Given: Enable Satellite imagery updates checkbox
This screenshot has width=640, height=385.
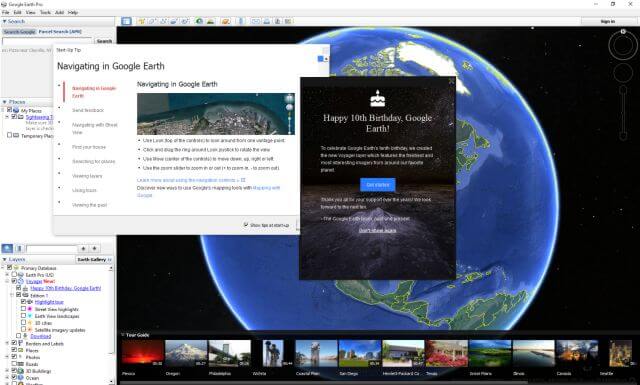Looking at the screenshot, I should pos(24,329).
